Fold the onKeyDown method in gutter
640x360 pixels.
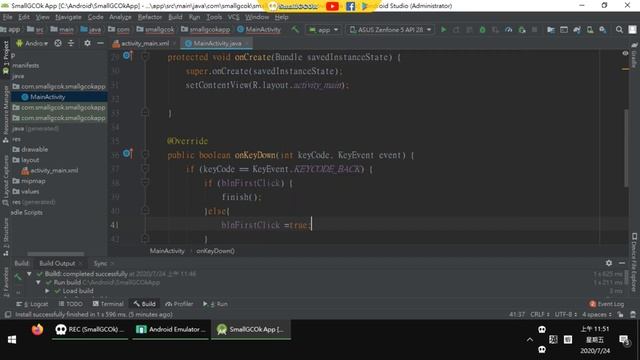point(145,155)
